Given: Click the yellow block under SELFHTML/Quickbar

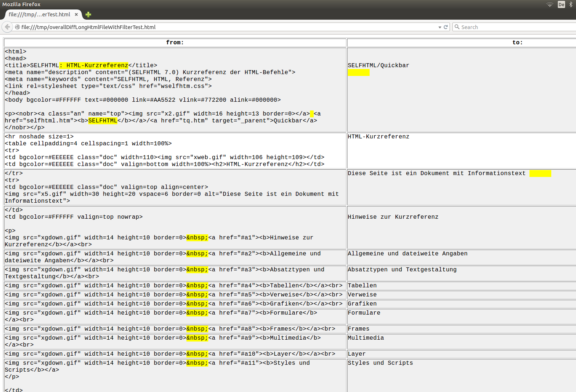Looking at the screenshot, I should click(359, 72).
